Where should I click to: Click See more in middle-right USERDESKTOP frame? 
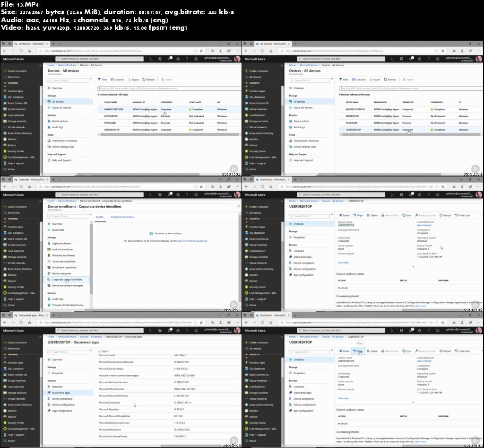point(343,263)
